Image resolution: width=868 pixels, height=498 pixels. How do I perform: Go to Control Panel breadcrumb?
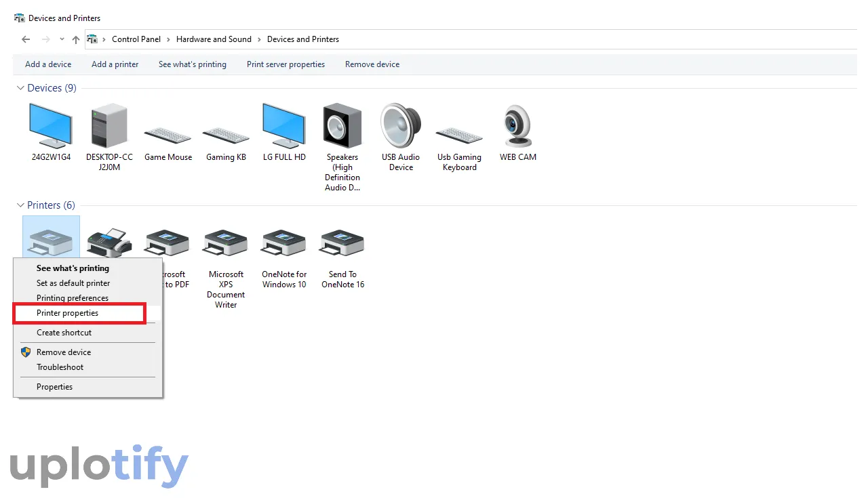click(x=136, y=39)
